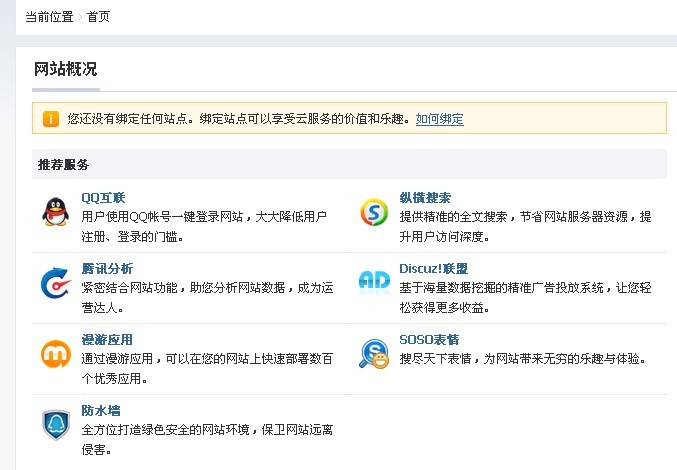
Task: Select the 网站概况 tab heading
Action: tap(66, 69)
